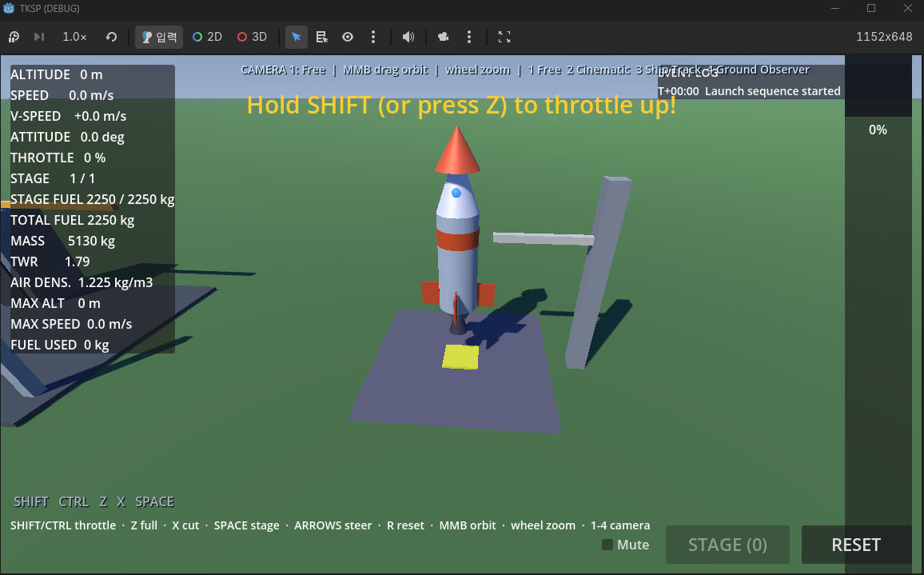This screenshot has height=575, width=924.
Task: Click the THROTTLE 0 % readout
Action: coord(58,158)
